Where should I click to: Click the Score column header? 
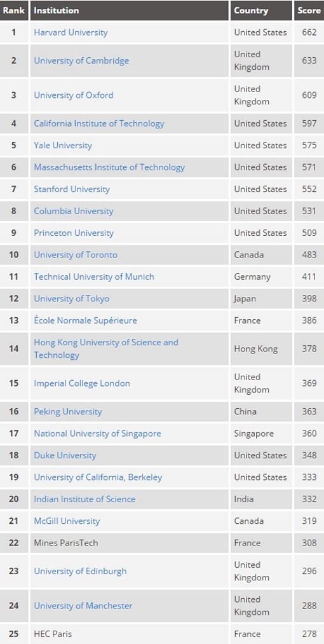tap(309, 10)
